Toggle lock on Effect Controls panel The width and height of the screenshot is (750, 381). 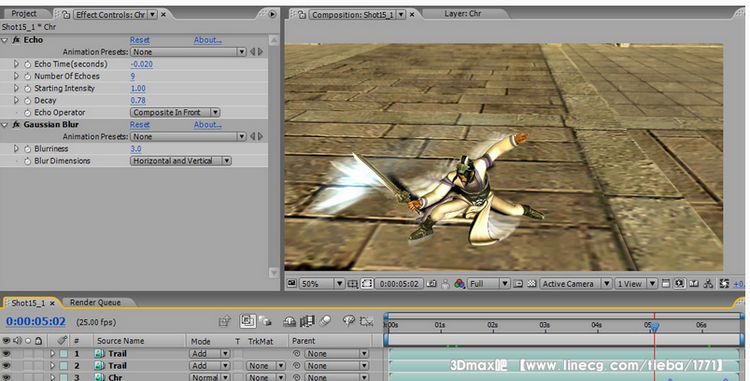pos(66,15)
